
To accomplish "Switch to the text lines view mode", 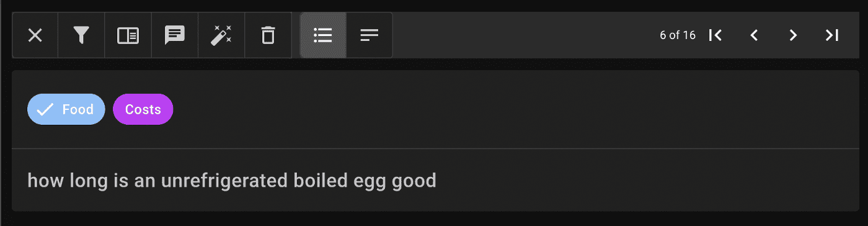I will (x=370, y=35).
